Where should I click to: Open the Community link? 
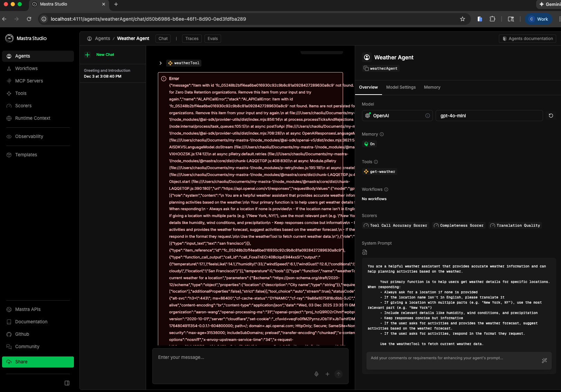pos(38,347)
